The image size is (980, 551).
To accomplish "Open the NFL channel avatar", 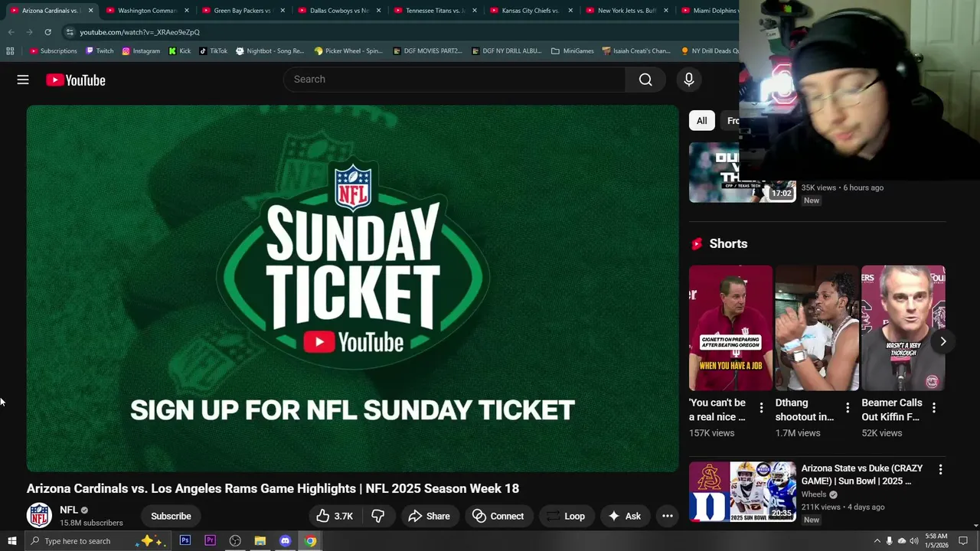I will tap(39, 516).
